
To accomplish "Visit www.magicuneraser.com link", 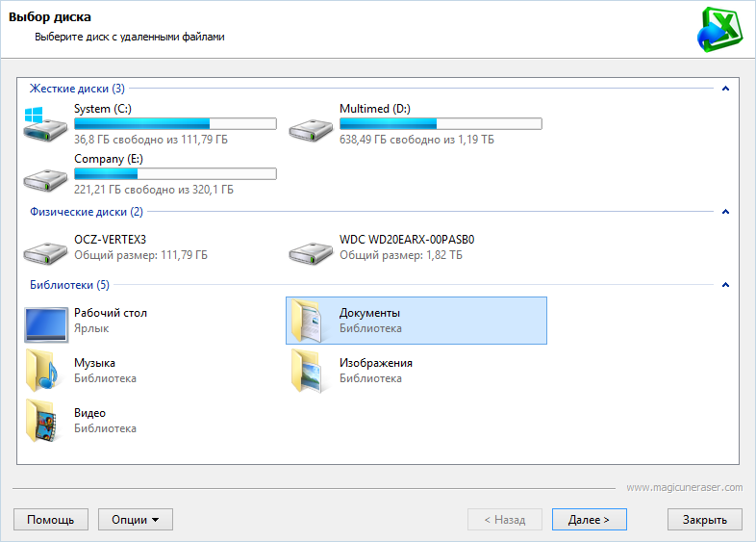I will tap(684, 487).
